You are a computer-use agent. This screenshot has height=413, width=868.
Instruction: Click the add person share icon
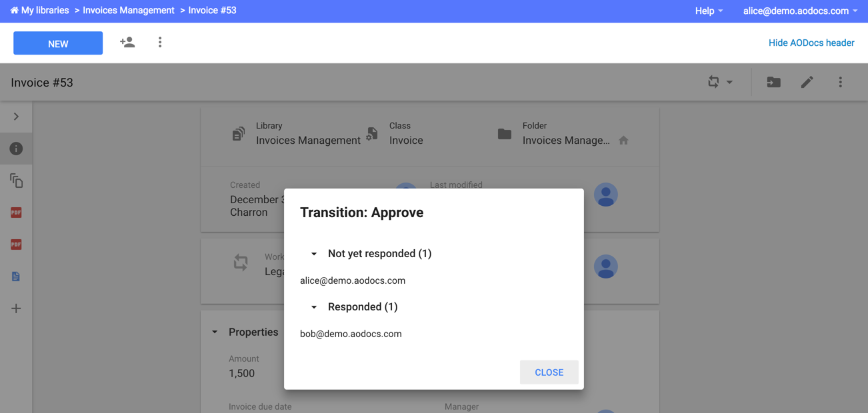click(127, 43)
